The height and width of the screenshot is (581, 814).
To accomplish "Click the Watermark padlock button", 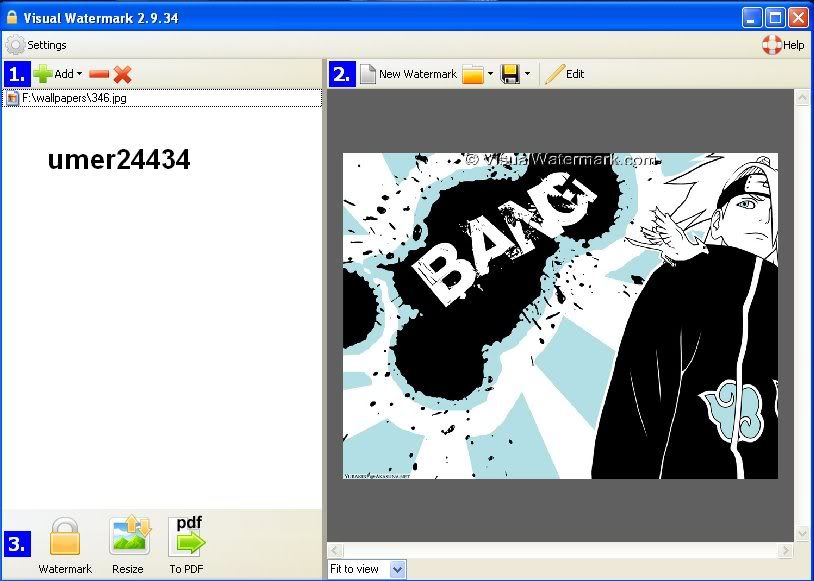I will (65, 546).
